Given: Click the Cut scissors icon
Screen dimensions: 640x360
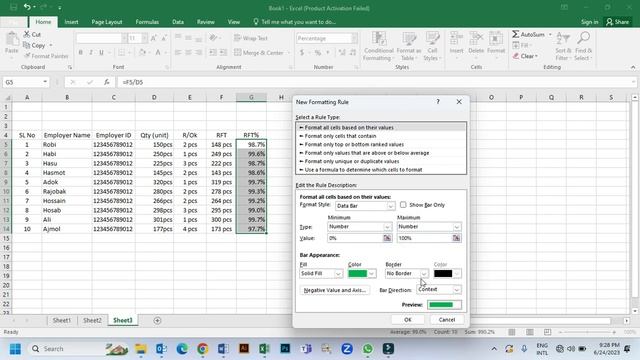Looking at the screenshot, I should (27, 35).
